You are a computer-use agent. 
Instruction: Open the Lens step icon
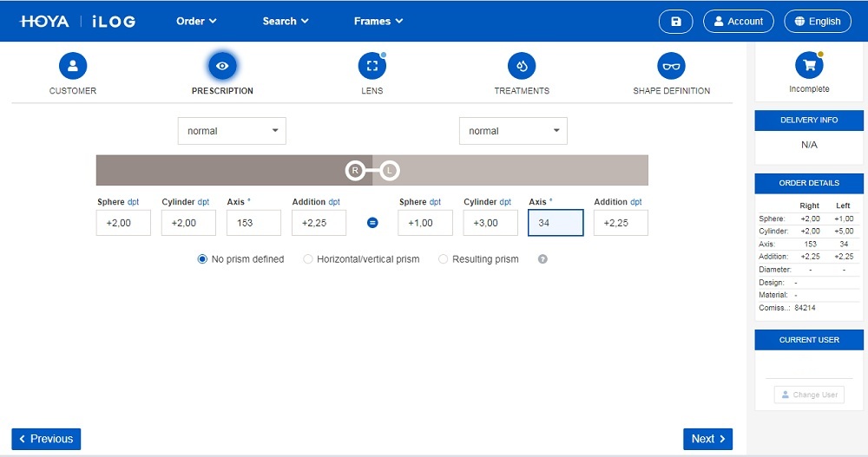[372, 66]
